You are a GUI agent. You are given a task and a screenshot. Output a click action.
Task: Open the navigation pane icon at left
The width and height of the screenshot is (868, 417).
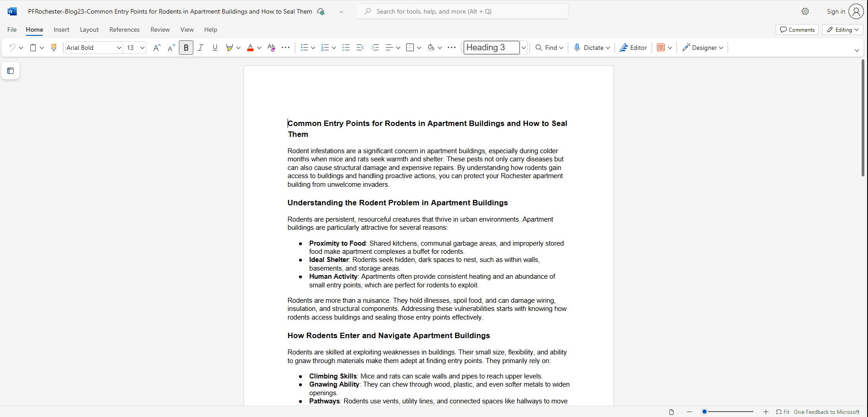(x=10, y=71)
